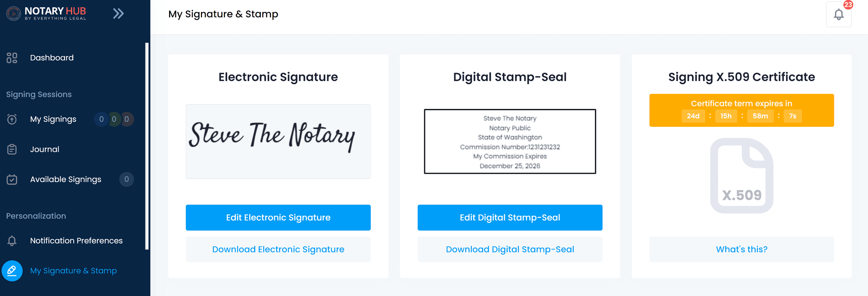Open the Dashboard grid icon
Image resolution: width=868 pixels, height=296 pixels.
[x=12, y=58]
